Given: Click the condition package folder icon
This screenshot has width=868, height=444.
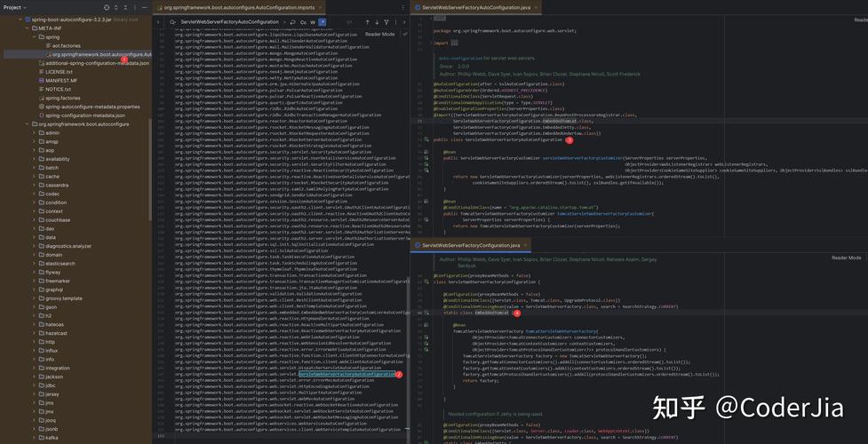Looking at the screenshot, I should (42, 202).
